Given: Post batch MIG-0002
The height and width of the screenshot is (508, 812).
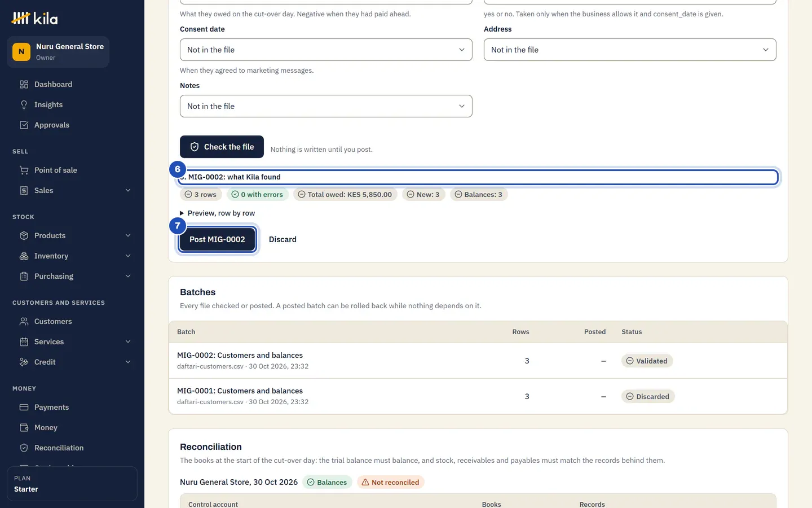Looking at the screenshot, I should pos(217,239).
